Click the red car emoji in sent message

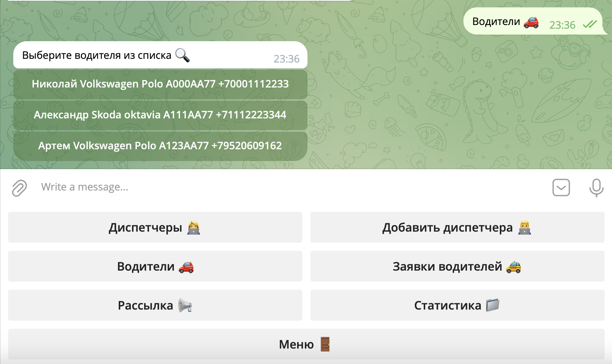[531, 22]
